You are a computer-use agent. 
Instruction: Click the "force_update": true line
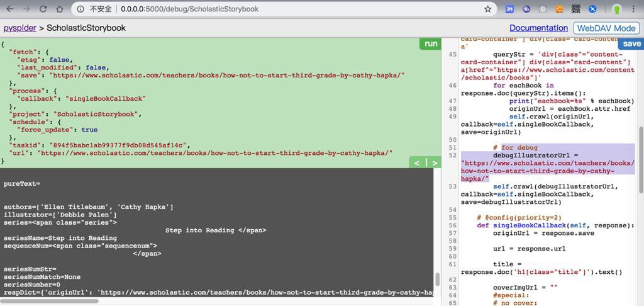coord(57,130)
